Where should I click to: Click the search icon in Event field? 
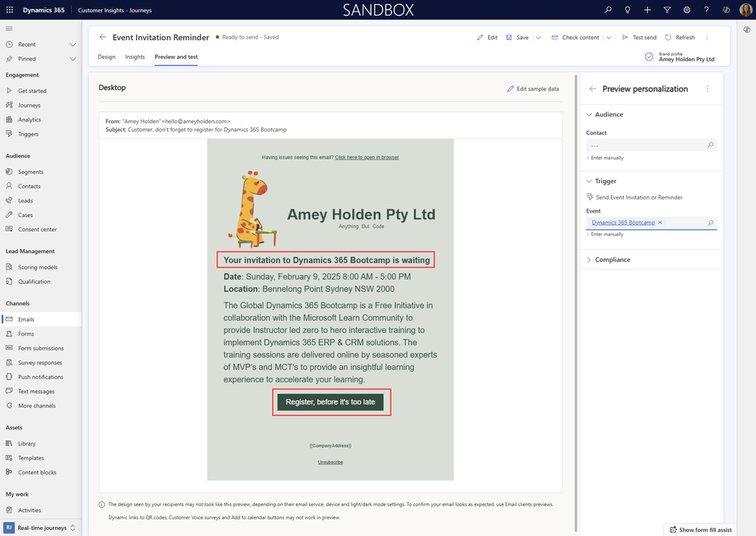tap(710, 223)
